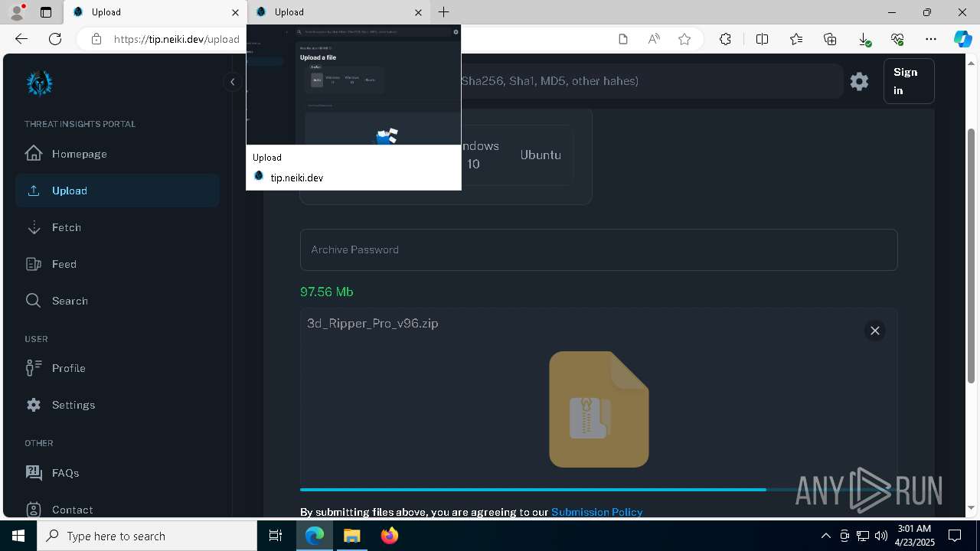The width and height of the screenshot is (980, 551).
Task: Click the Settings gear icon in sidebar
Action: click(34, 405)
